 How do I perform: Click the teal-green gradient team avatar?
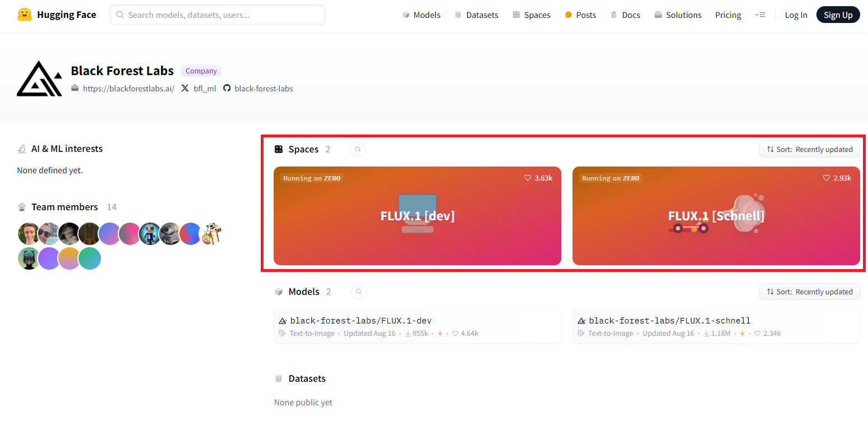tap(90, 258)
